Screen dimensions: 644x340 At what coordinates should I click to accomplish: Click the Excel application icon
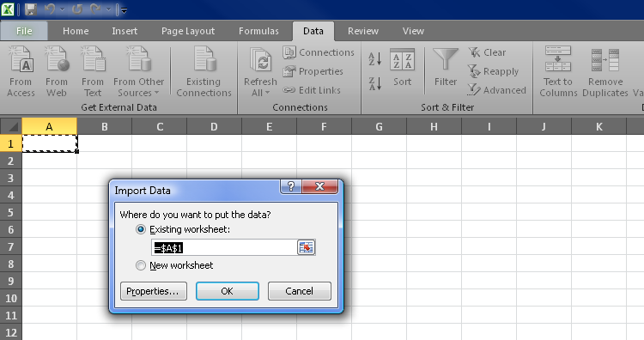coord(8,9)
